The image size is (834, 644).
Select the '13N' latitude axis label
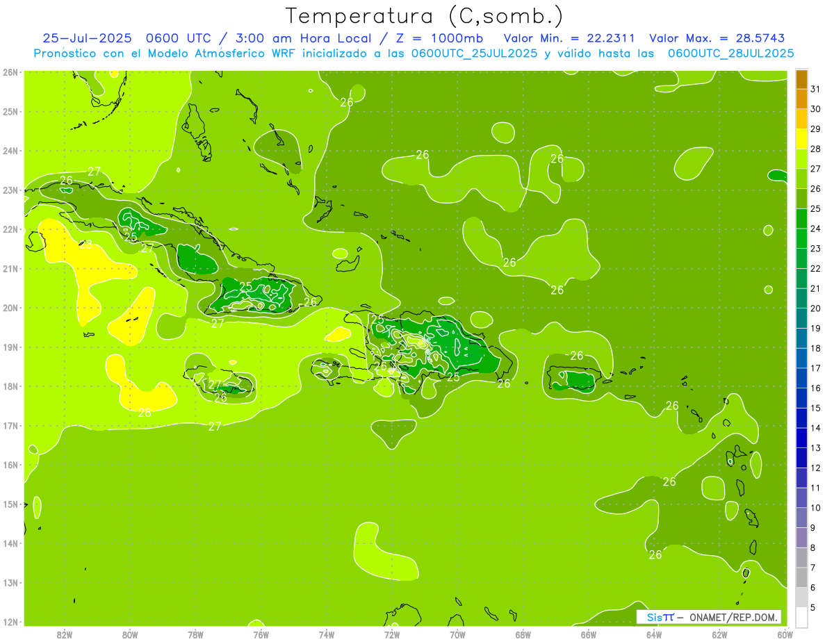coord(10,582)
